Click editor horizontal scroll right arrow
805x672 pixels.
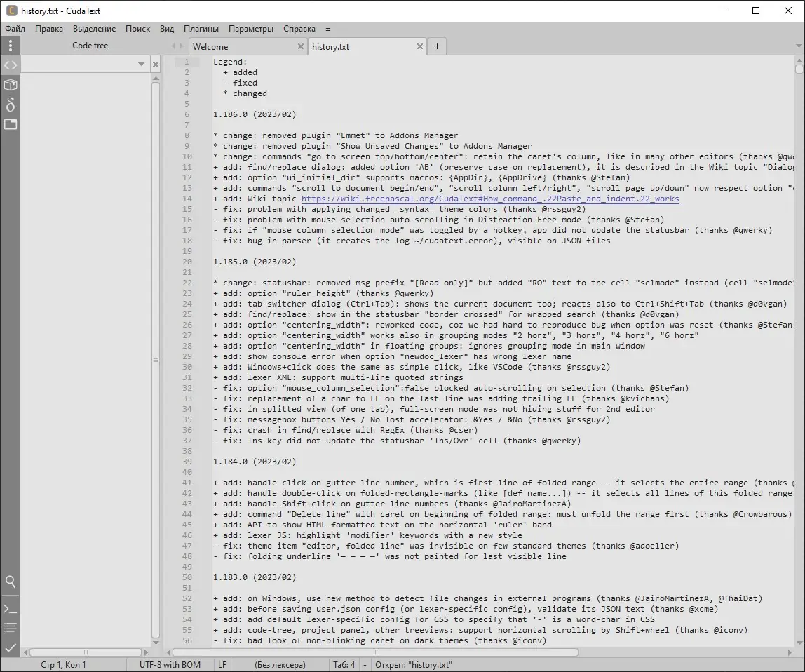tap(790, 652)
